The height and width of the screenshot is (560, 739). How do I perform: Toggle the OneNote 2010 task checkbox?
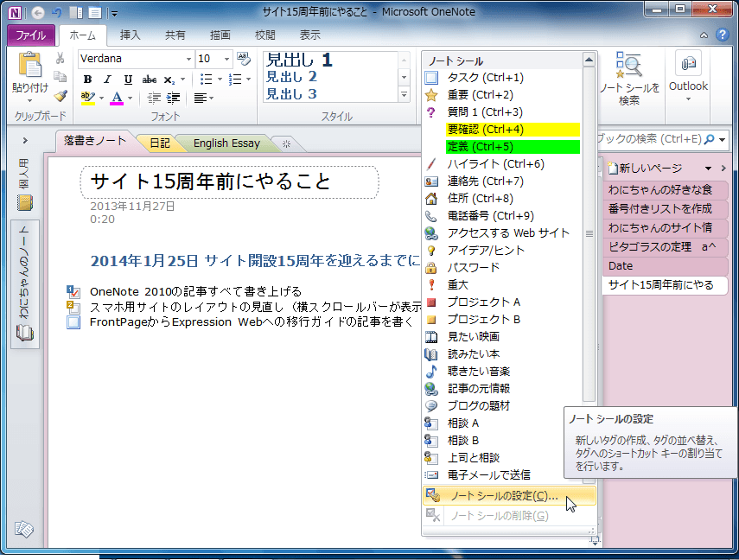pos(73,292)
